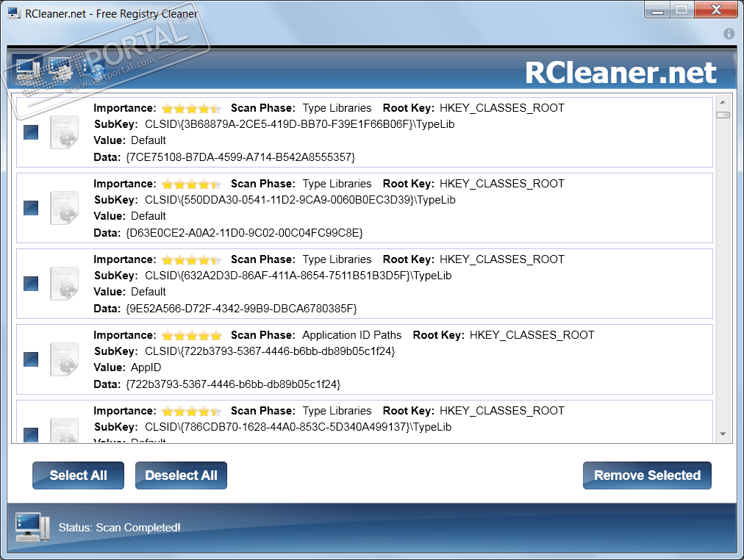Click data value {D63E0CE2-A0A2-11D0-9C02-00C04FC99C8E}

tap(244, 233)
